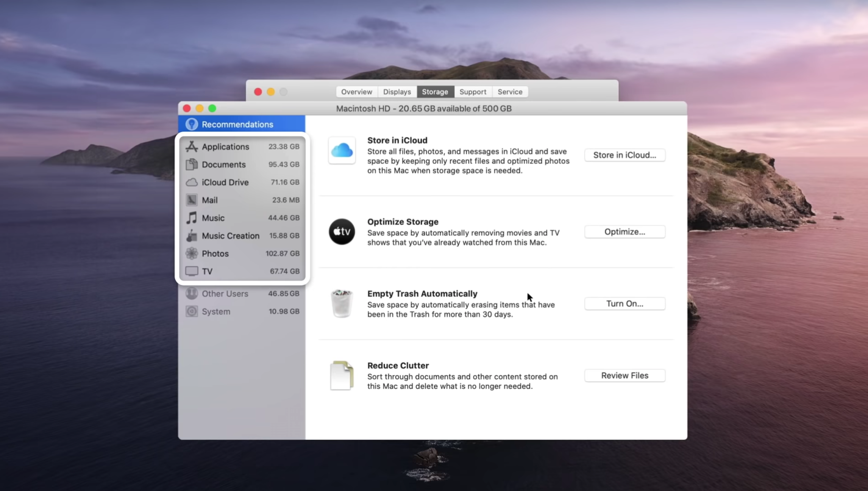This screenshot has width=868, height=491.
Task: Select the Other Users category
Action: point(225,293)
